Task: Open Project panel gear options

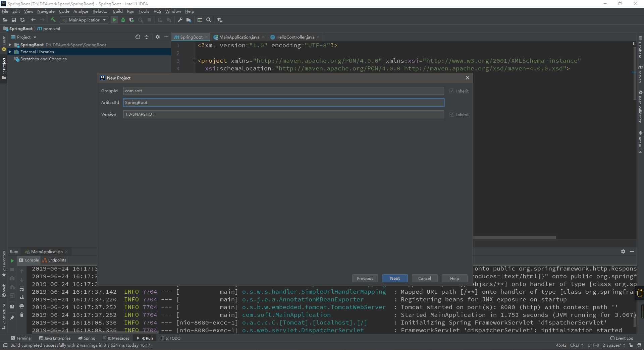Action: 158,37
